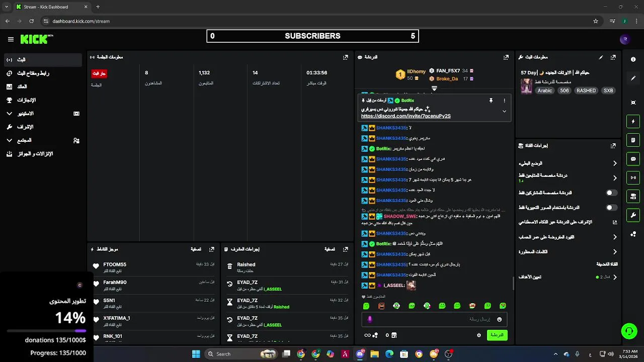644x362 pixels.
Task: Pop out the chat panel
Action: (506, 57)
